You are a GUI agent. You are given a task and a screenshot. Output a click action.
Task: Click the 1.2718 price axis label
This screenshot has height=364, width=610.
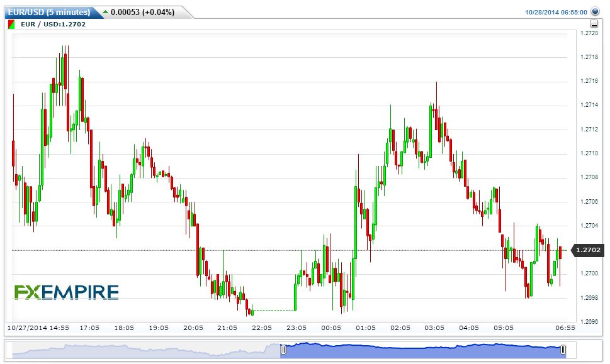(x=589, y=57)
